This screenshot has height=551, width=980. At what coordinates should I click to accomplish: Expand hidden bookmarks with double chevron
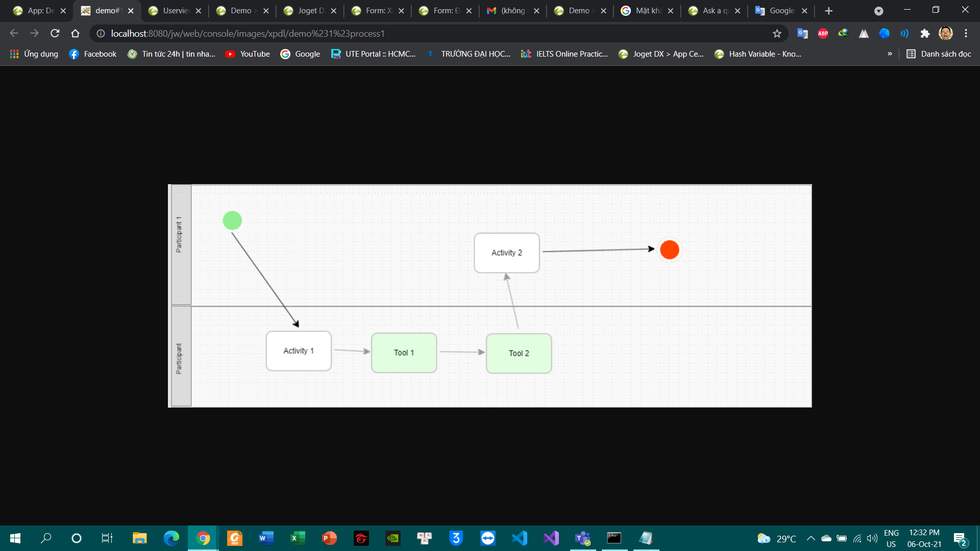[x=890, y=54]
